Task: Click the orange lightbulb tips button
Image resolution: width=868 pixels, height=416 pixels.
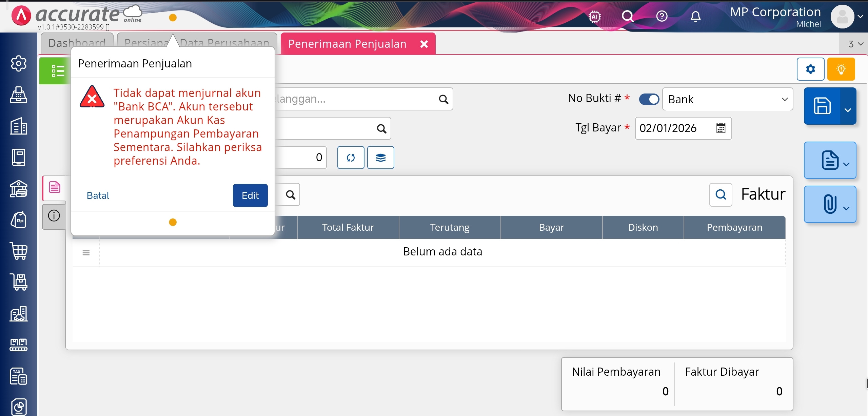Action: coord(841,69)
